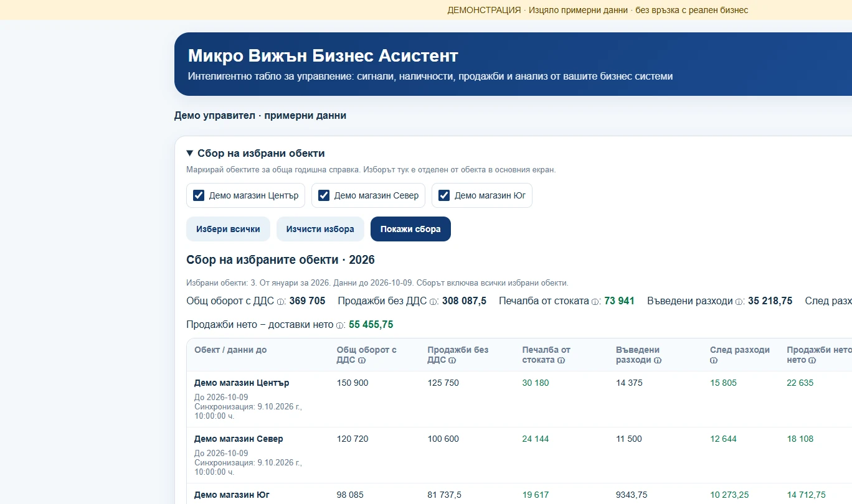The width and height of the screenshot is (852, 504).
Task: Uncheck the Демо магазин Център checkbox
Action: coord(199,195)
